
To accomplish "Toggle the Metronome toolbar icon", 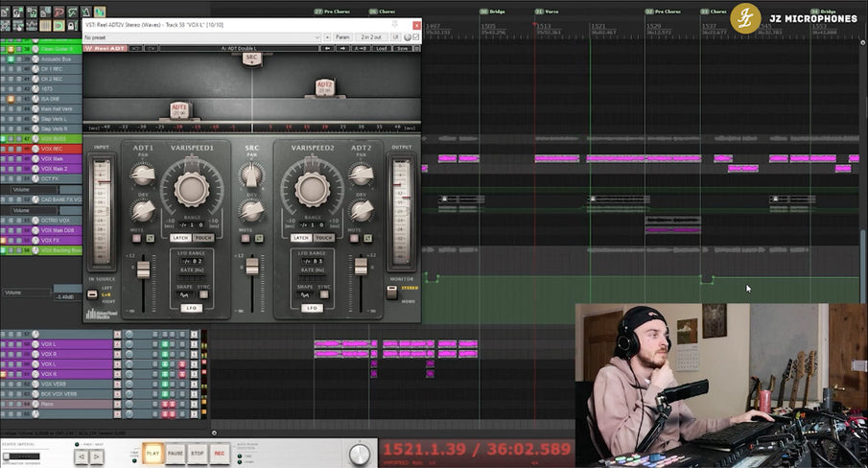I will [x=85, y=12].
